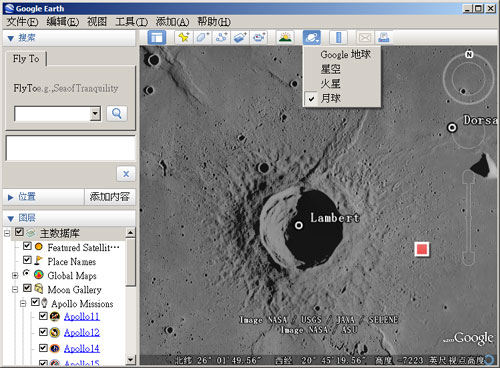Click the sunlight toolbar icon
This screenshot has width=500, height=368.
(285, 37)
